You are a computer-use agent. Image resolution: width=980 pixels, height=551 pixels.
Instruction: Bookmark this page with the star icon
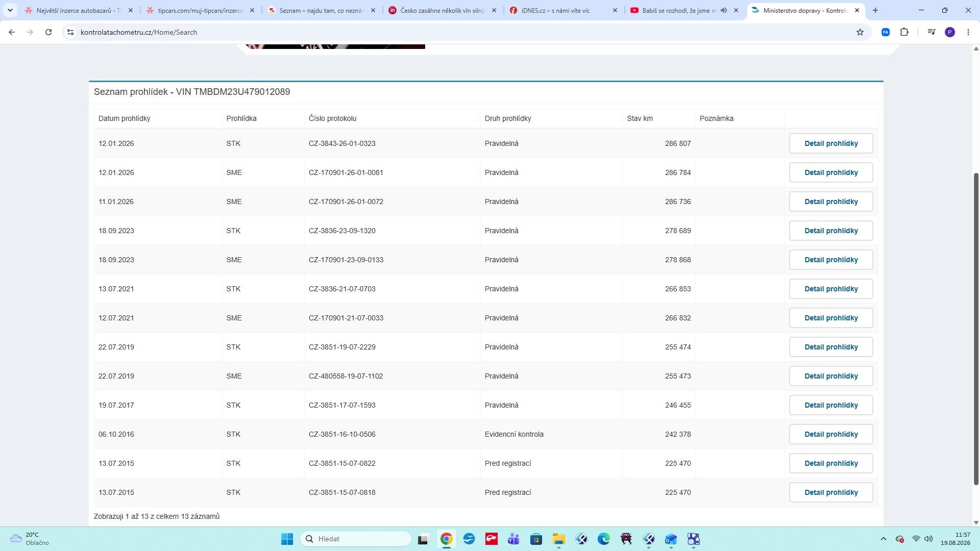860,32
